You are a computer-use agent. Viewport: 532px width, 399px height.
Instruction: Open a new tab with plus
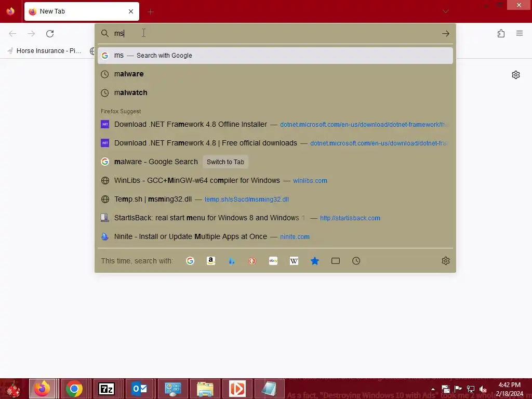point(151,11)
